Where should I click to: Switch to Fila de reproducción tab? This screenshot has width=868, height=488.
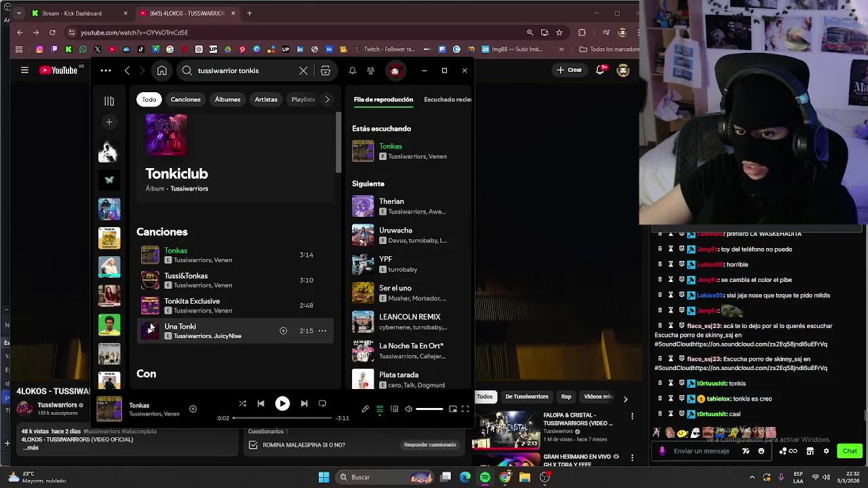383,100
